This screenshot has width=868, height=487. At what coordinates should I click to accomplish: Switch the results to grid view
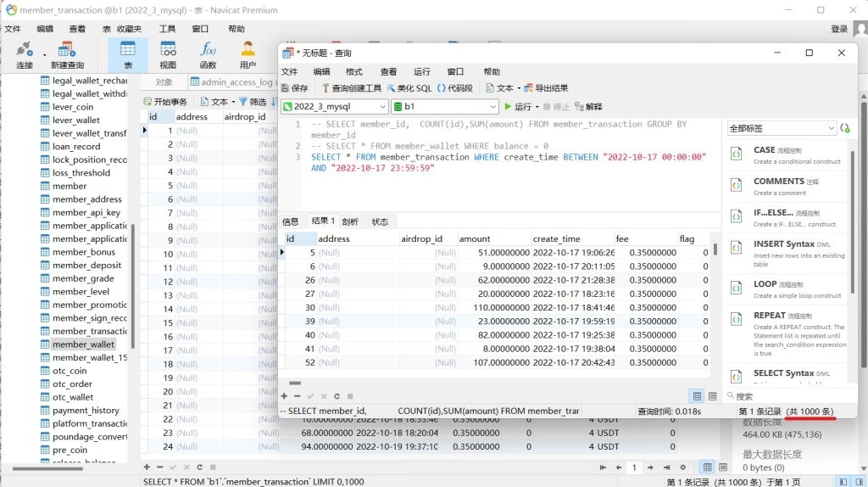click(x=698, y=396)
